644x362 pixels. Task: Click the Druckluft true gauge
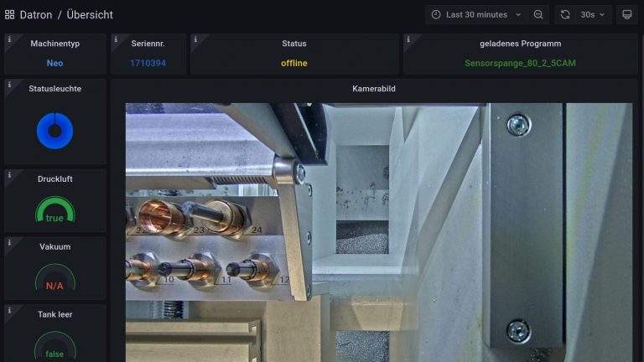pyautogui.click(x=55, y=211)
